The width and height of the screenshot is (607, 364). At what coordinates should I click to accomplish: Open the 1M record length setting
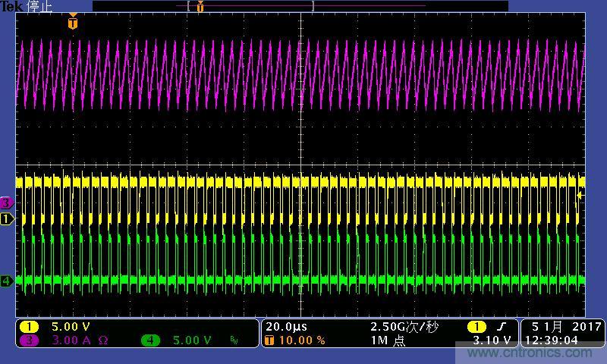(x=388, y=340)
